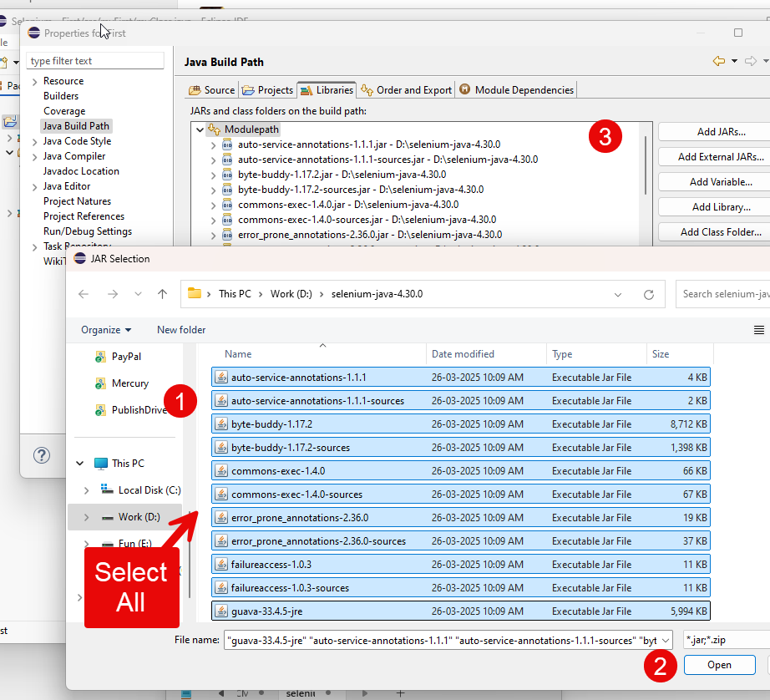The width and height of the screenshot is (770, 700).
Task: Expand the Java Code Style preferences node
Action: pos(34,141)
